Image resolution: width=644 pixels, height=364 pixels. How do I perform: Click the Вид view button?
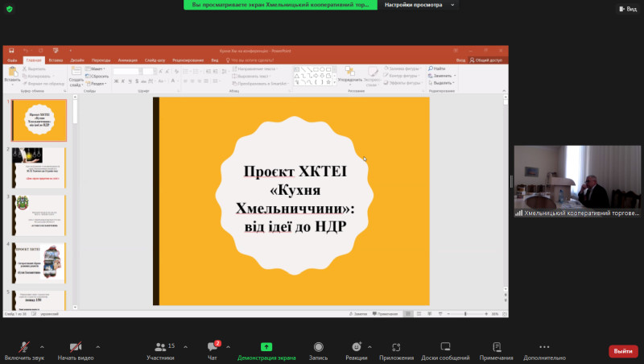(626, 9)
